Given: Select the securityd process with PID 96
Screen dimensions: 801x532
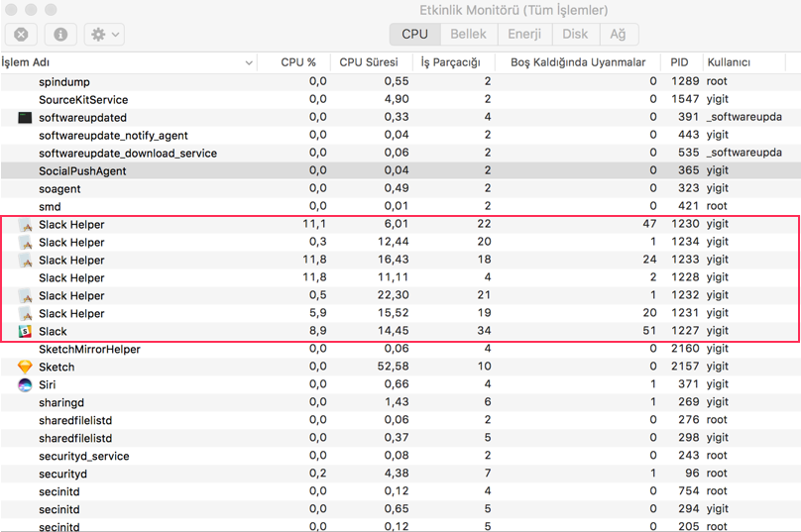Looking at the screenshot, I should 400,474.
